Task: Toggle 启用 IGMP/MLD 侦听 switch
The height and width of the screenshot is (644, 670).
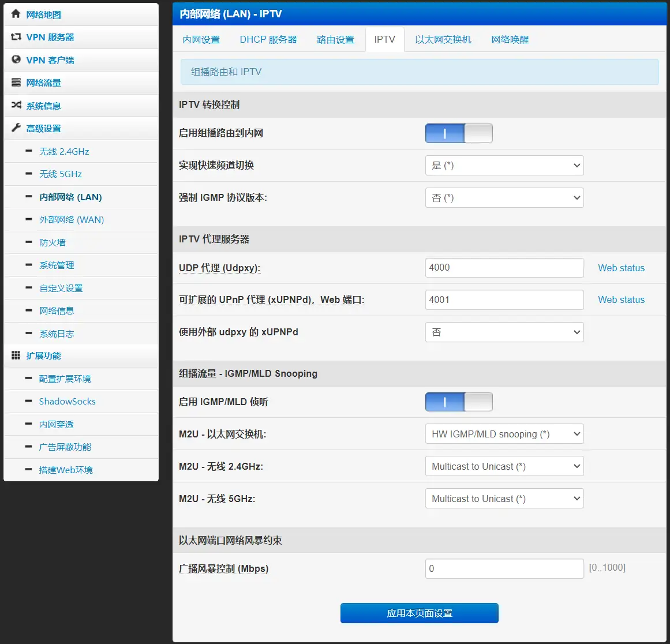Action: point(459,402)
